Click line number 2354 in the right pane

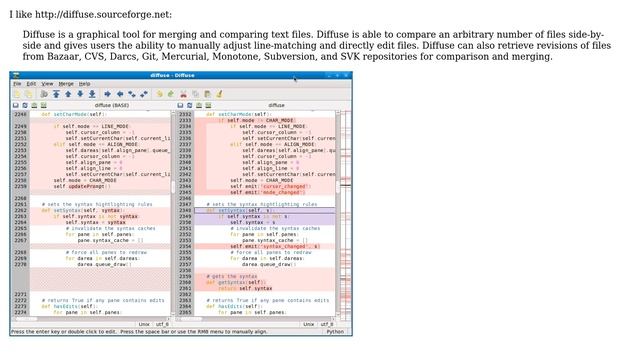pyautogui.click(x=185, y=246)
